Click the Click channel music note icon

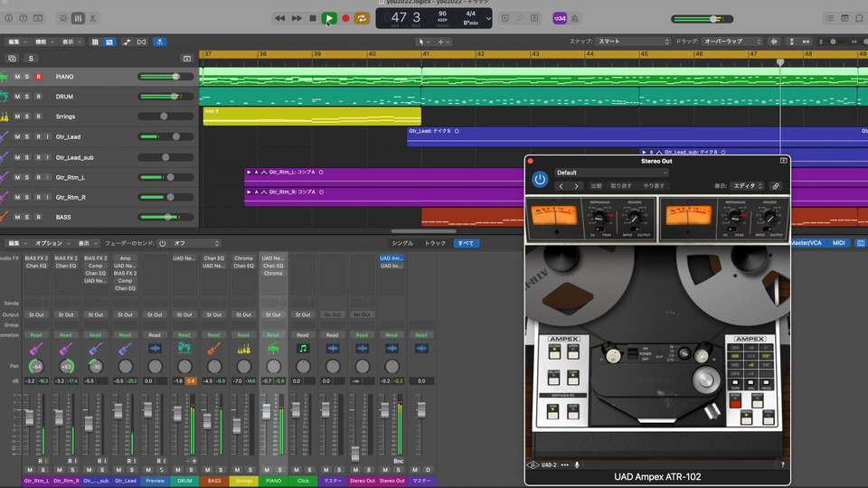point(303,349)
